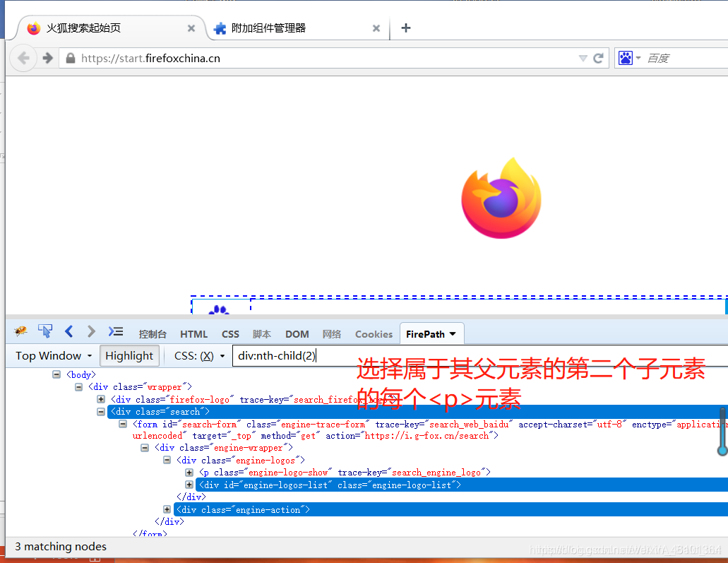Click the Firebug bug icon
The image size is (728, 563).
[20, 331]
